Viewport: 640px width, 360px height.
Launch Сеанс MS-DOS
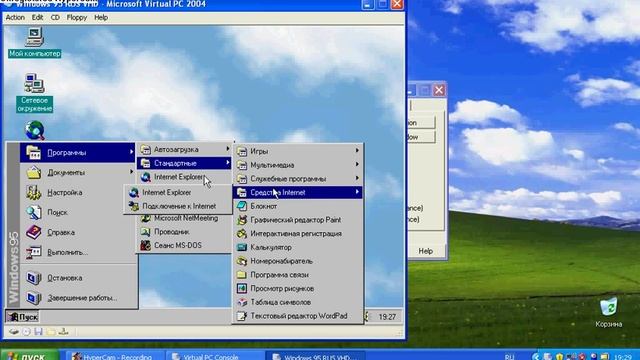tap(184, 245)
